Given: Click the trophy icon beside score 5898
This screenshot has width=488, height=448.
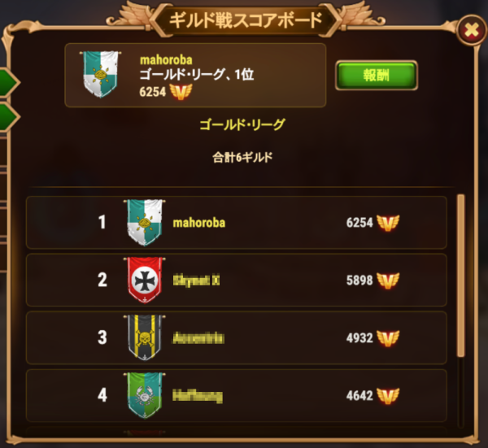Looking at the screenshot, I should [388, 281].
